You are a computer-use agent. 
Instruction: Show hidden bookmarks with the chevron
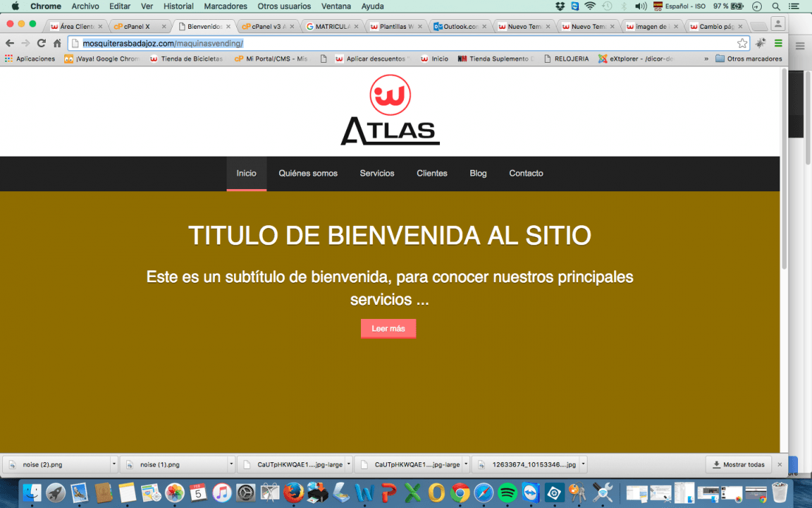[706, 59]
